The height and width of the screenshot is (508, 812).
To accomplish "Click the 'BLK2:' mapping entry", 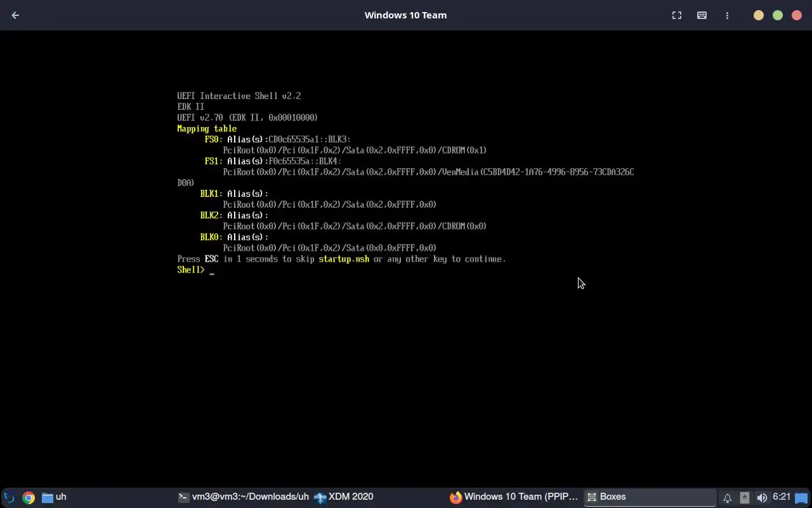I will pos(211,215).
